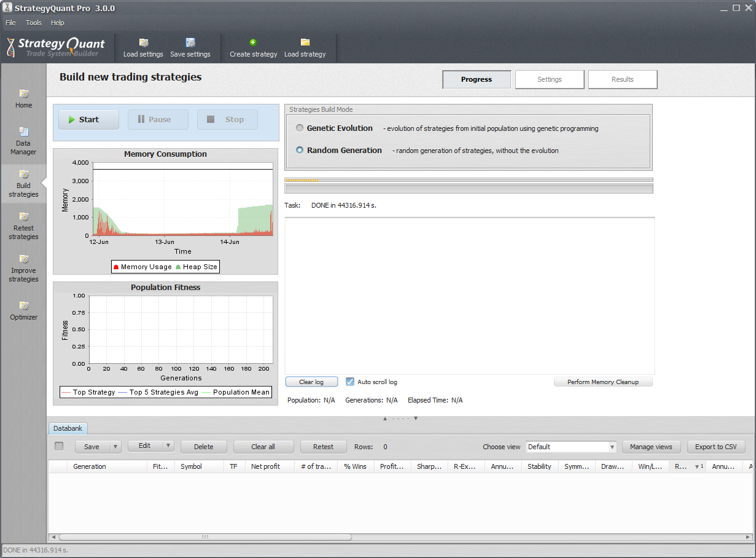Open the Tools menu
Image resolution: width=756 pixels, height=558 pixels.
[34, 23]
